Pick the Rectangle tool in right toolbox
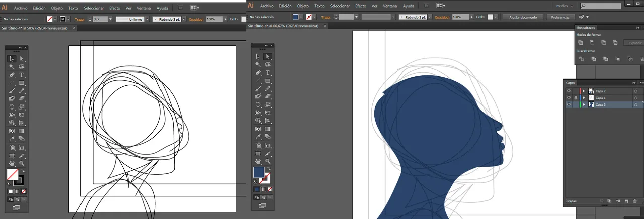This screenshot has width=644, height=219. 268,81
